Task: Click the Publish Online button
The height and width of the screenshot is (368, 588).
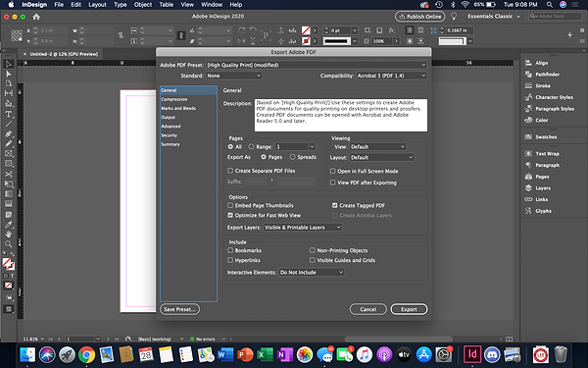Action: pos(420,16)
